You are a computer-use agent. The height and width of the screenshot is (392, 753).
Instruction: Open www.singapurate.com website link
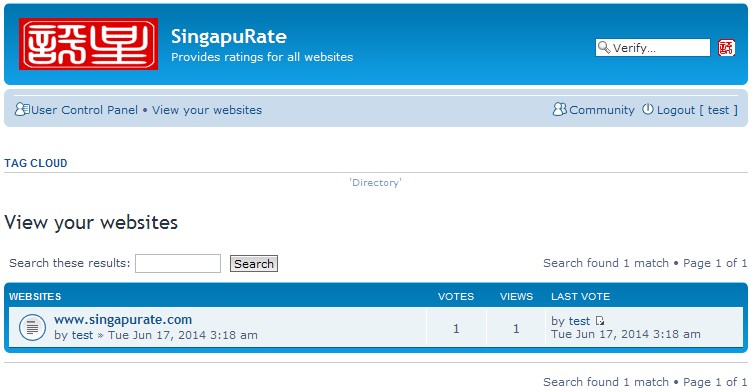(123, 319)
